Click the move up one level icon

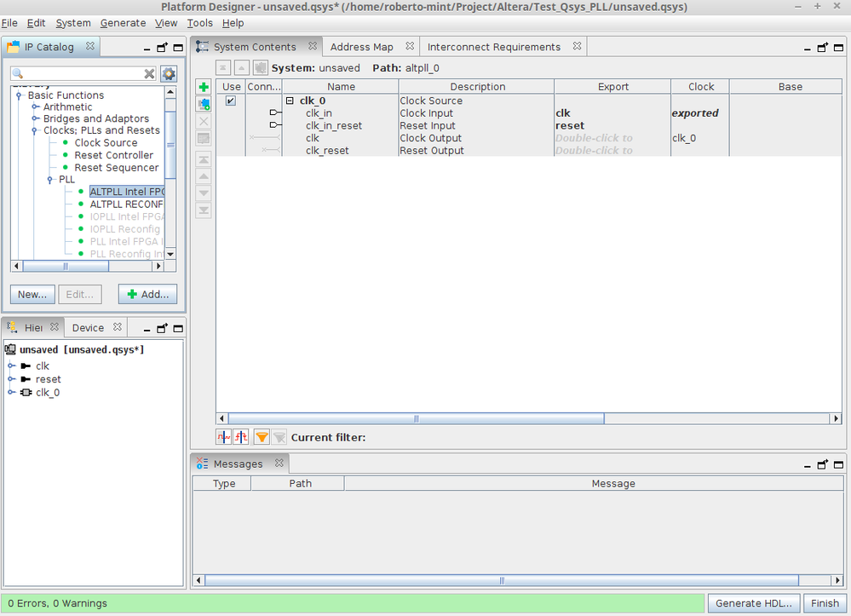click(242, 68)
